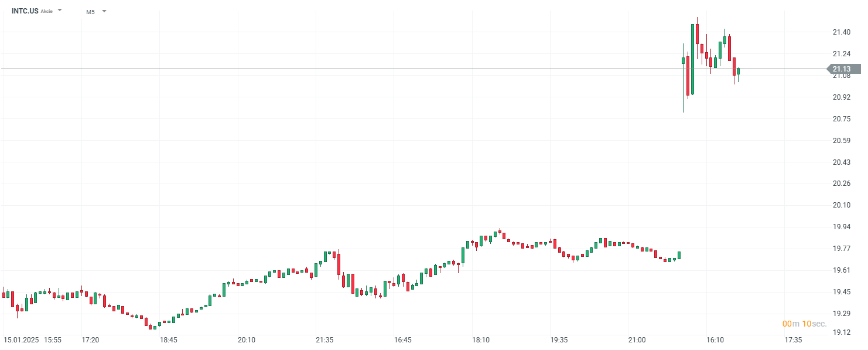Click the 19:35 time axis label

coord(559,340)
